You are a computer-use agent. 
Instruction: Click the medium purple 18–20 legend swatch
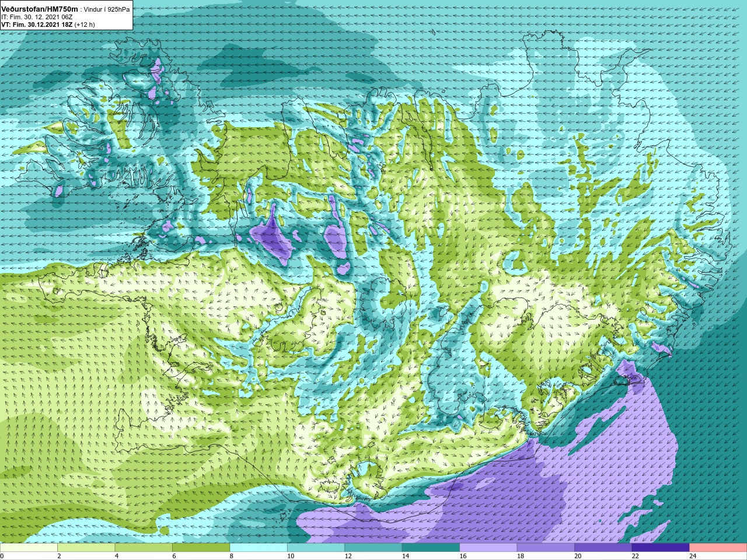[546, 548]
